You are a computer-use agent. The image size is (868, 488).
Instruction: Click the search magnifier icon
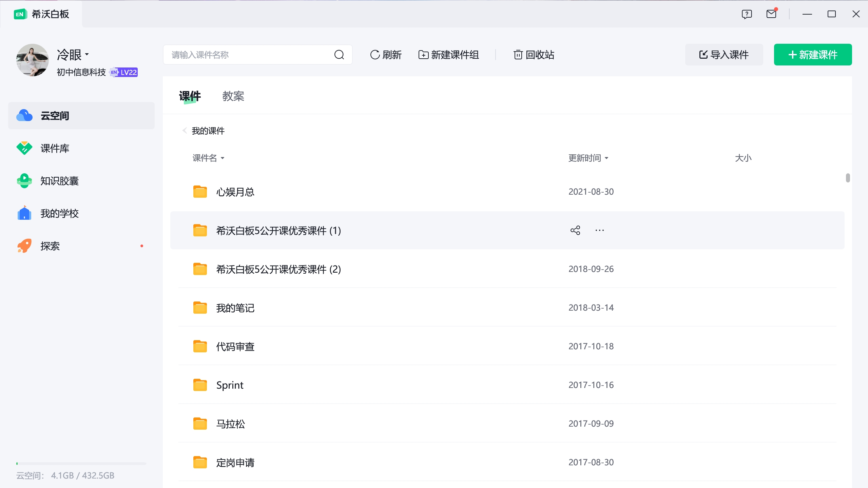pyautogui.click(x=339, y=55)
